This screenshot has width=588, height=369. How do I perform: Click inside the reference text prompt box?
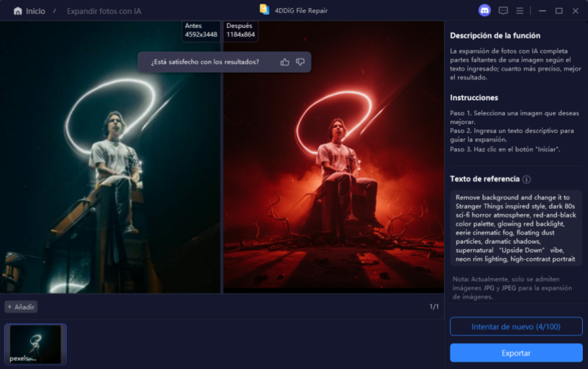tap(516, 228)
